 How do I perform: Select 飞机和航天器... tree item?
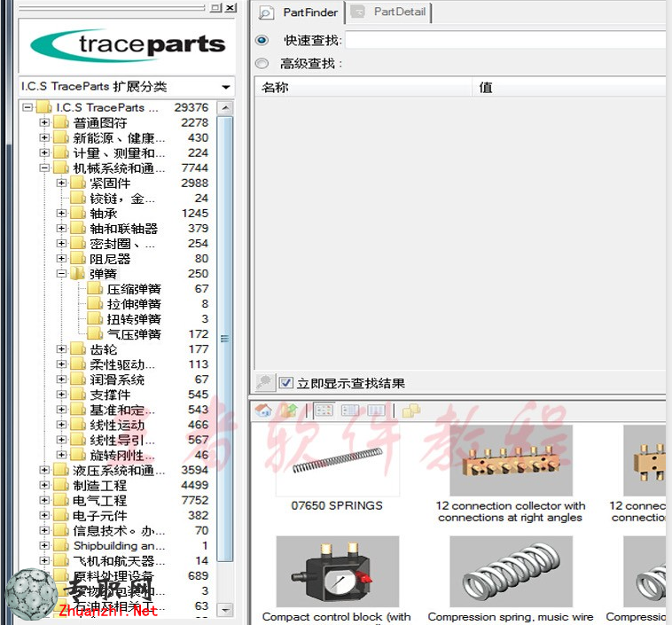pos(119,560)
